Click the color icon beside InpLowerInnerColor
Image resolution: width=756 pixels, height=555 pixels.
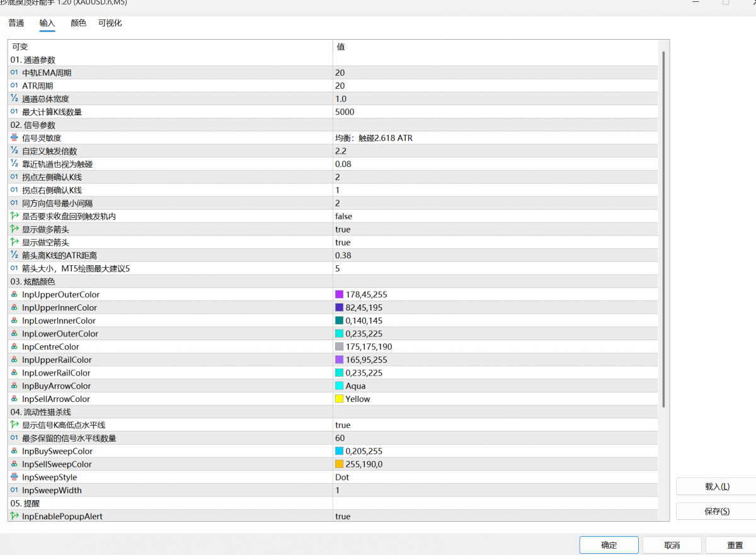(14, 321)
